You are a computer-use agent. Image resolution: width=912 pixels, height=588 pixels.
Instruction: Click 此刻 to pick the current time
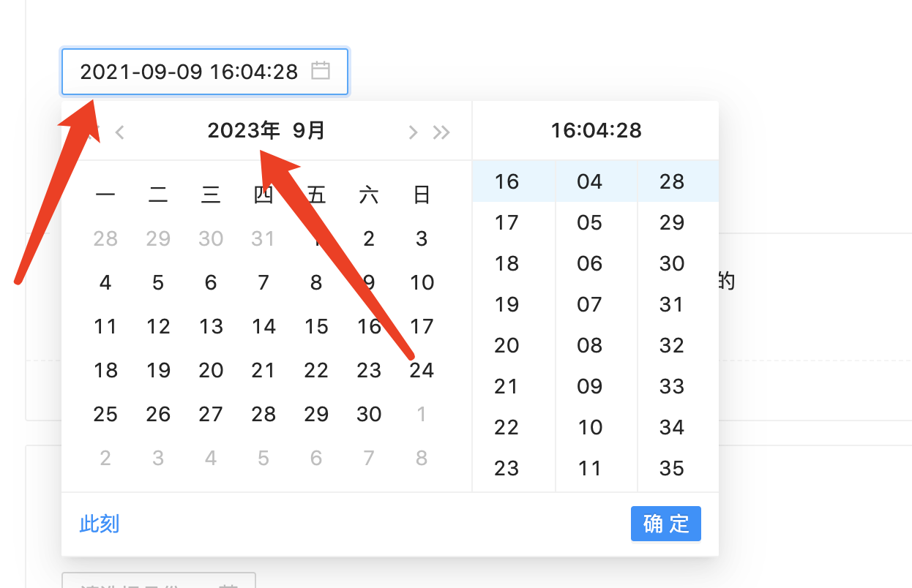pos(99,524)
